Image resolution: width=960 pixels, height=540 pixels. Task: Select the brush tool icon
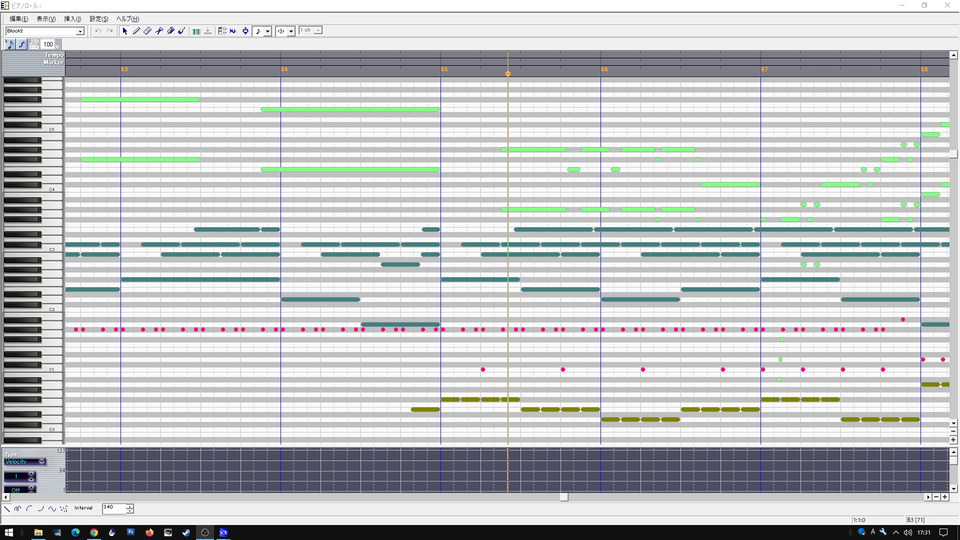click(x=182, y=31)
